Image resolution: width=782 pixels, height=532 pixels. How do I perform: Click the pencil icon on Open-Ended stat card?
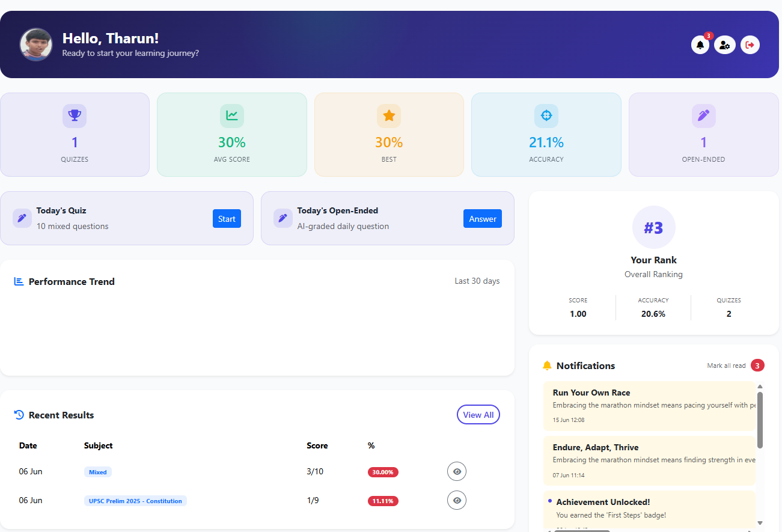click(x=704, y=116)
